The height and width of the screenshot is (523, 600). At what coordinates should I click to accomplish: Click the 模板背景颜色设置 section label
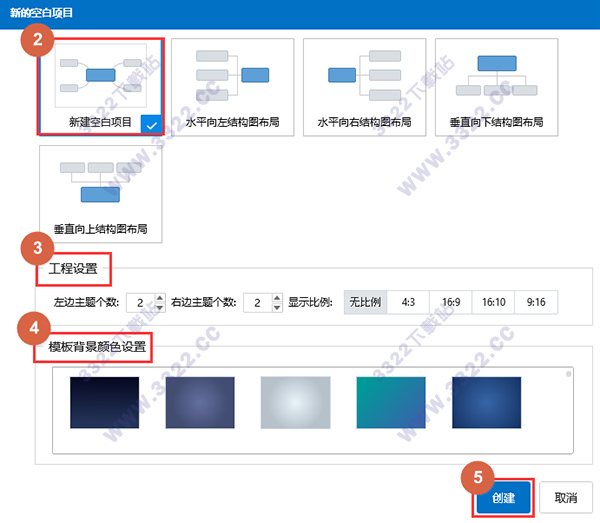tap(97, 347)
